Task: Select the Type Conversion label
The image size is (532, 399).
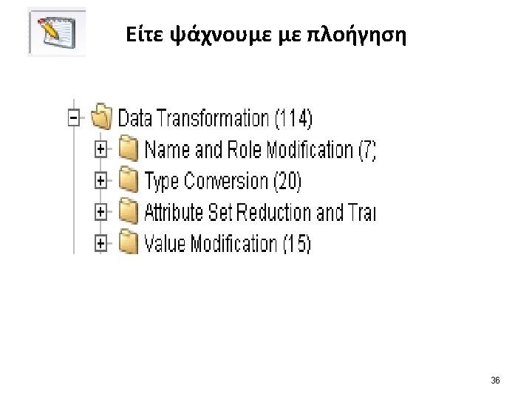Action: (x=205, y=181)
